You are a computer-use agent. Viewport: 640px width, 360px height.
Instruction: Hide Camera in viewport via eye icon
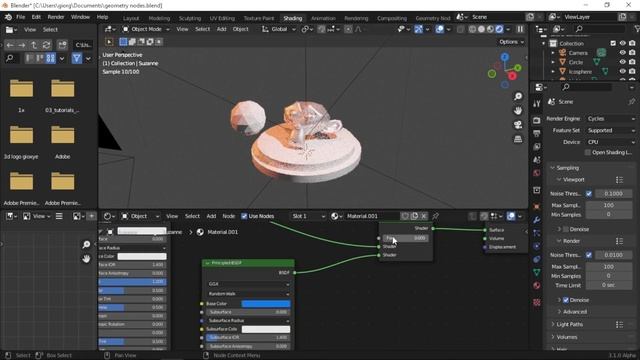pyautogui.click(x=622, y=53)
